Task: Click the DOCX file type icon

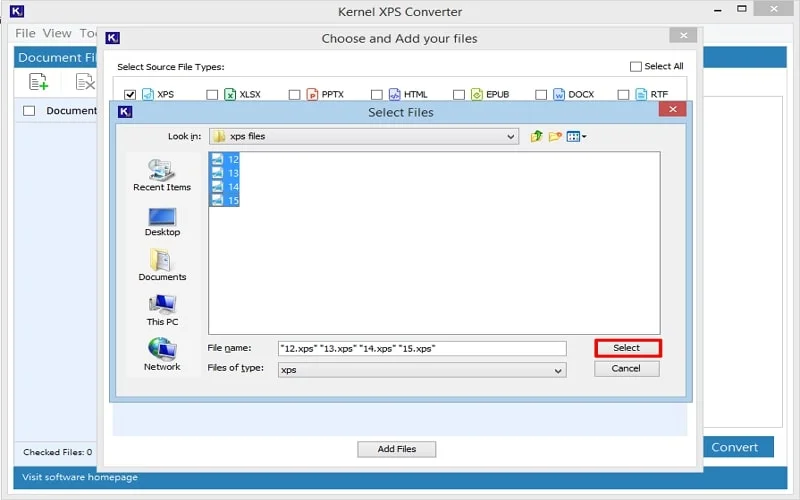Action: [559, 94]
